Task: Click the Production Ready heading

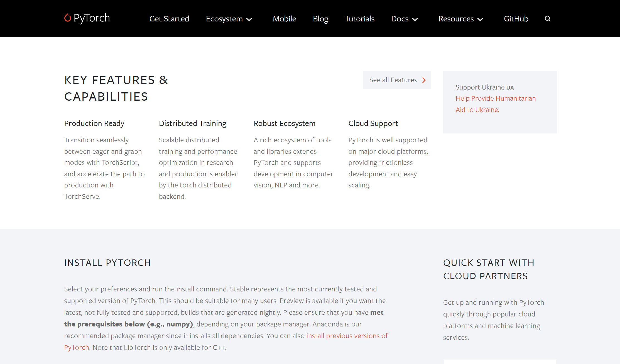Action: tap(94, 123)
